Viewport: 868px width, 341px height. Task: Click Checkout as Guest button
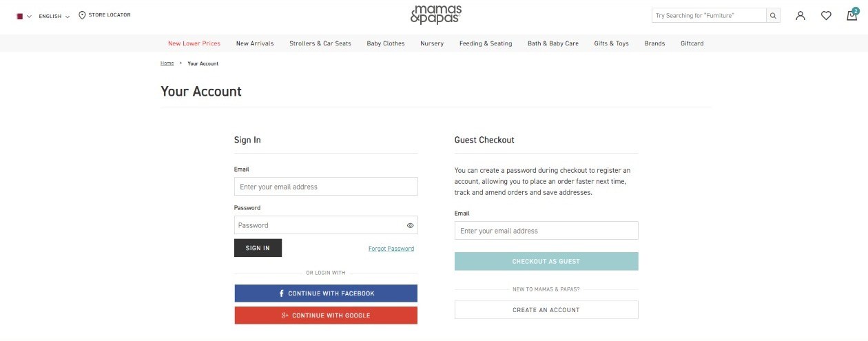pyautogui.click(x=546, y=262)
